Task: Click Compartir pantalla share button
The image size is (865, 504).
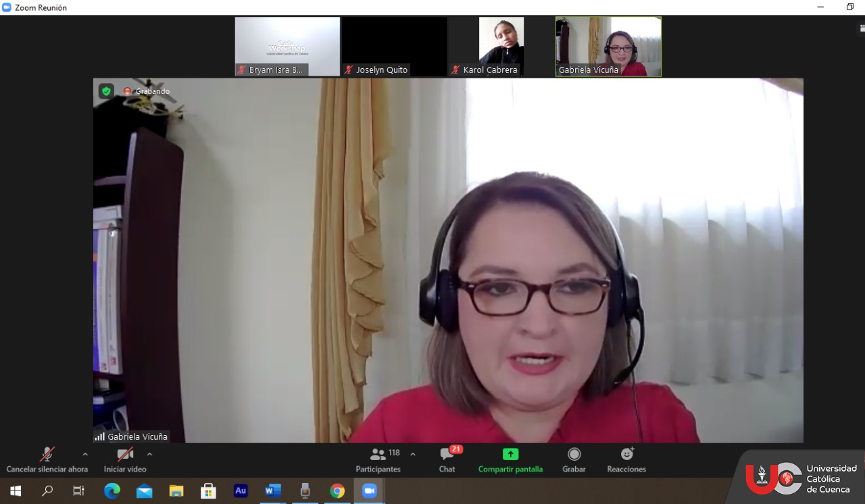Action: point(510,460)
